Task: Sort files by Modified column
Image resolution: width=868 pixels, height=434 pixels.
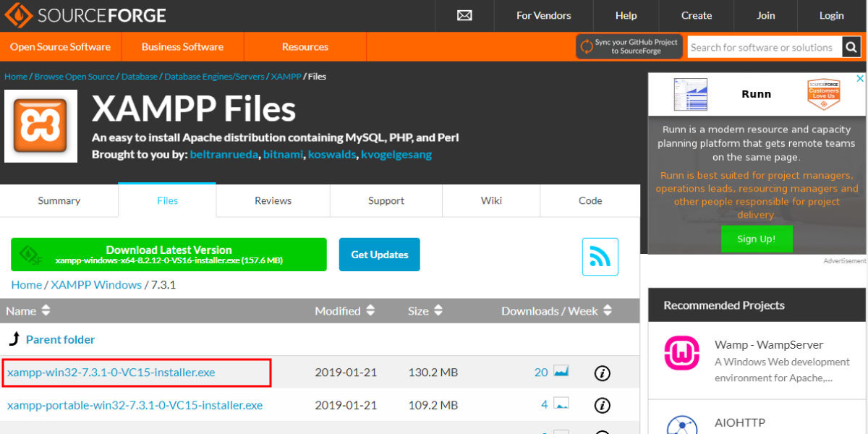Action: pos(345,311)
